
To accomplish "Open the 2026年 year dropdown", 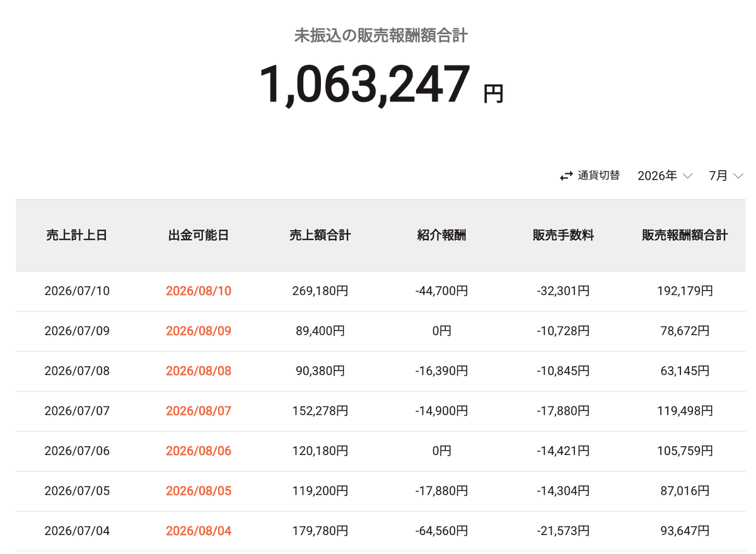I will (665, 176).
